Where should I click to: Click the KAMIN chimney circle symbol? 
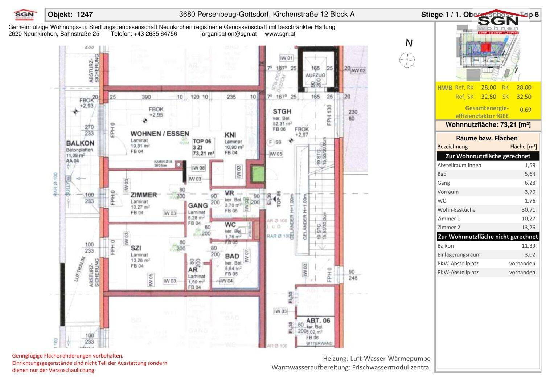pos(178,165)
